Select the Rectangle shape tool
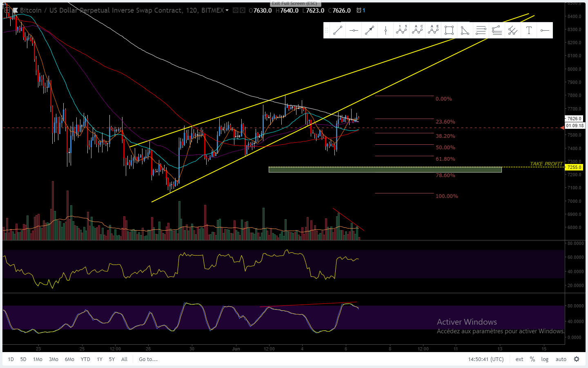This screenshot has width=588, height=368. 449,30
